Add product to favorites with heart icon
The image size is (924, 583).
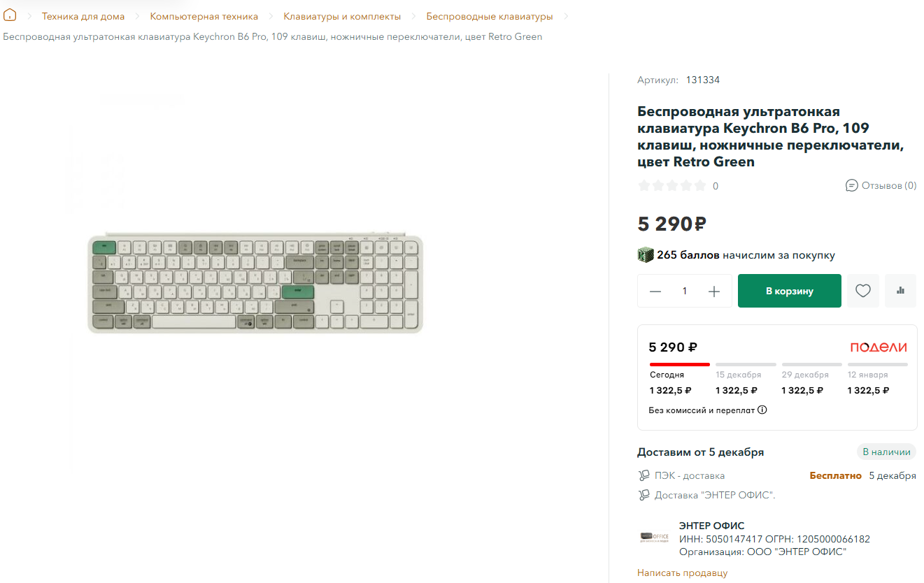[x=863, y=291]
